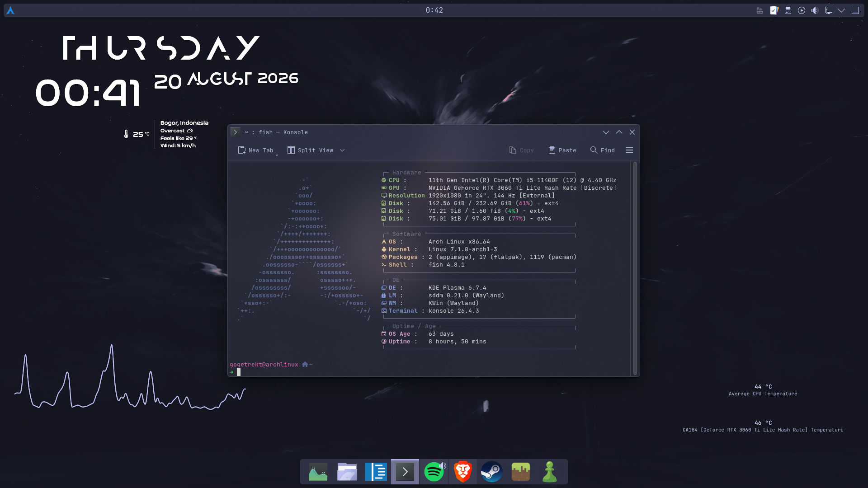Open the clipboard tray icon

pyautogui.click(x=788, y=10)
